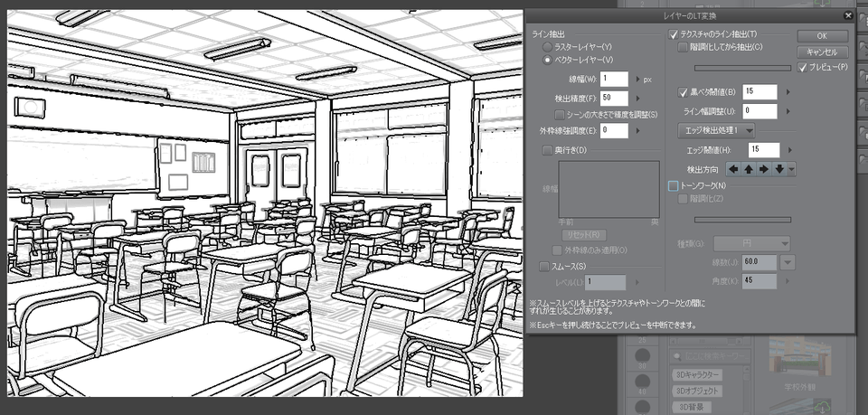The image size is (868, 415).
Task: Click the up arrow detection direction icon
Action: click(749, 168)
